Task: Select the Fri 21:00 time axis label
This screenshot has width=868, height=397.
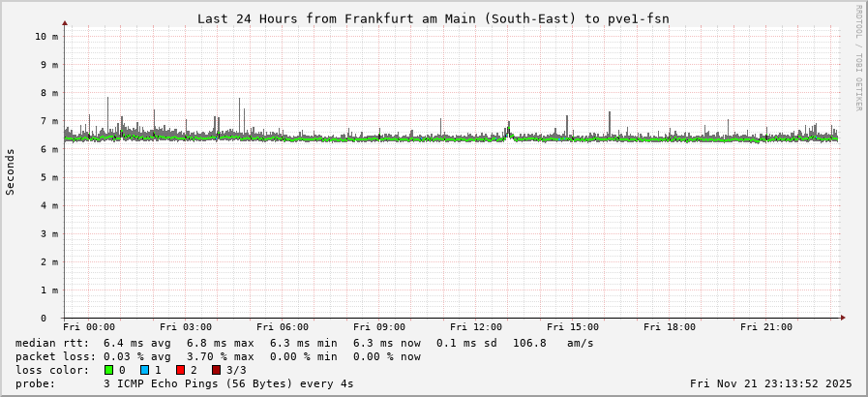Action: click(x=766, y=327)
